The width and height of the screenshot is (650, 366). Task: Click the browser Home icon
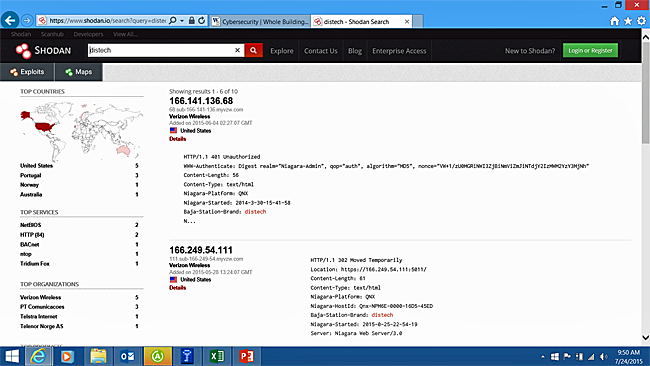[614, 21]
